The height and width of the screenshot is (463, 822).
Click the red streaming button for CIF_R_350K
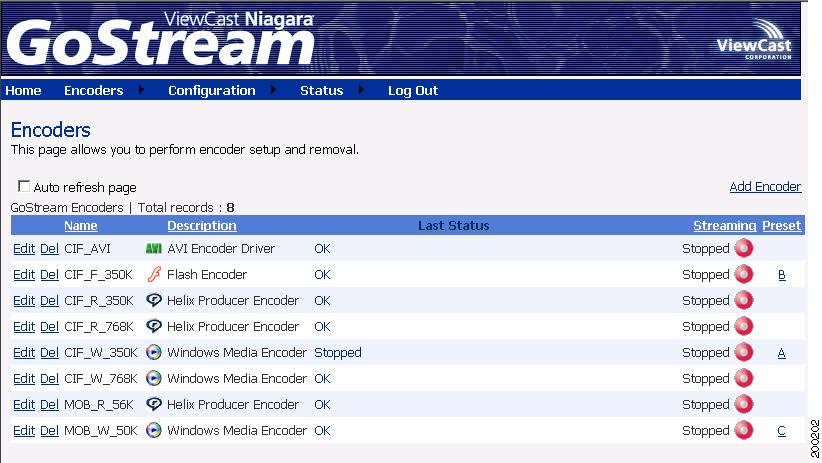click(744, 300)
